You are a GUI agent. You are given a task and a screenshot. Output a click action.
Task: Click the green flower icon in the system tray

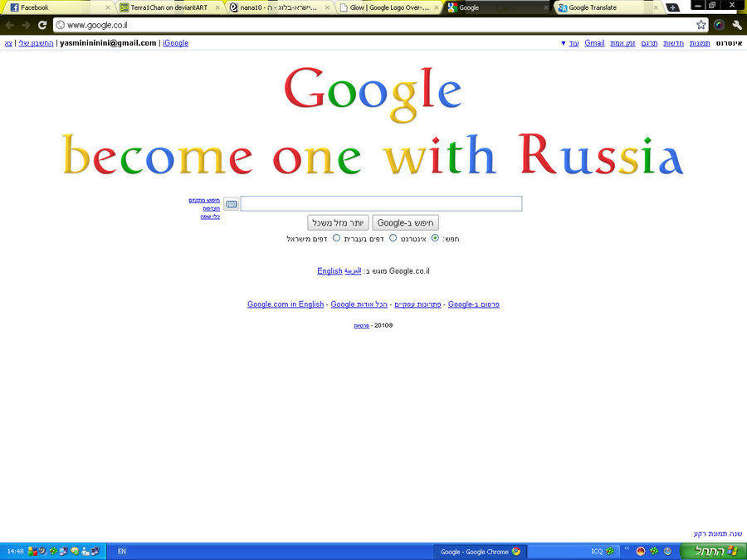tap(53, 552)
